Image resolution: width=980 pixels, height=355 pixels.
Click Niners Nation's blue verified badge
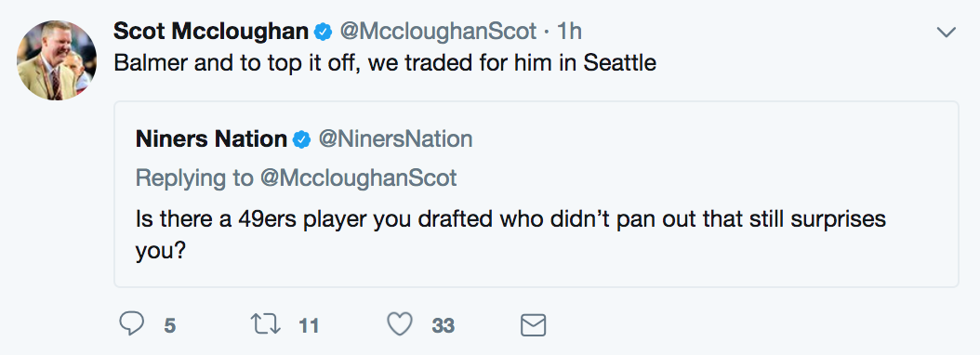coord(302,139)
